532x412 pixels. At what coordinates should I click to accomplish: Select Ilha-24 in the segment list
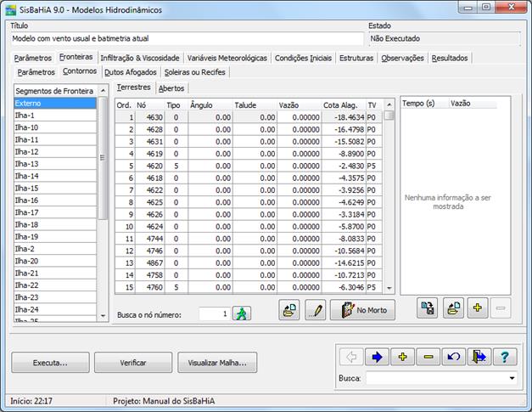(55, 309)
